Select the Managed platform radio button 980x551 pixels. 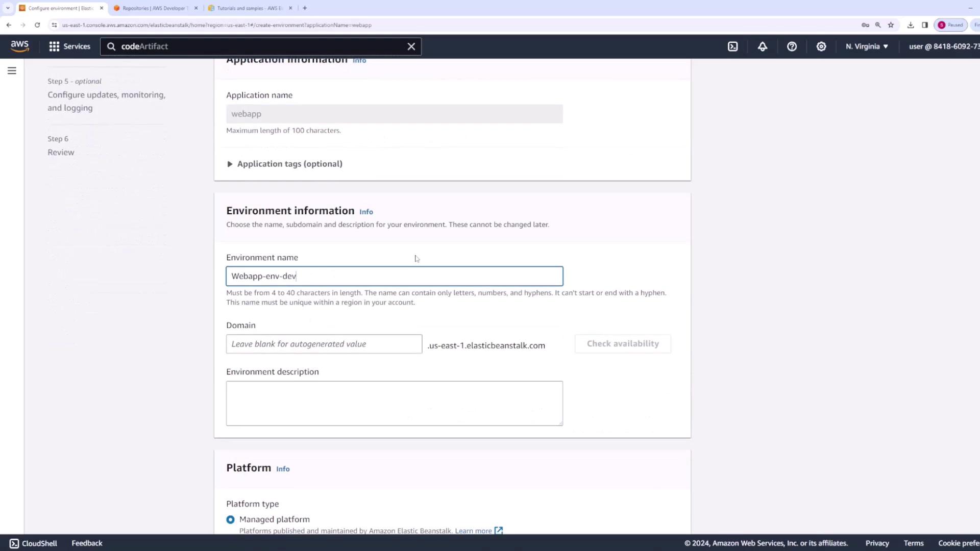[x=230, y=519]
